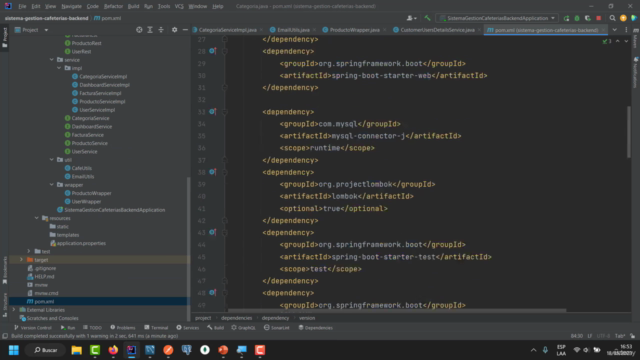Select opened file target icon in Project panel
This screenshot has width=640, height=360.
(x=139, y=30)
